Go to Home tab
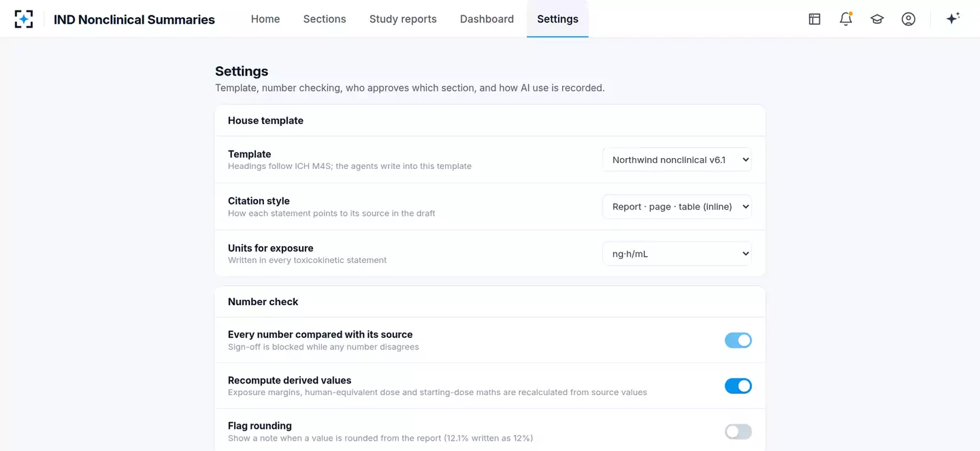Screen dimensions: 980x451 [x=265, y=19]
